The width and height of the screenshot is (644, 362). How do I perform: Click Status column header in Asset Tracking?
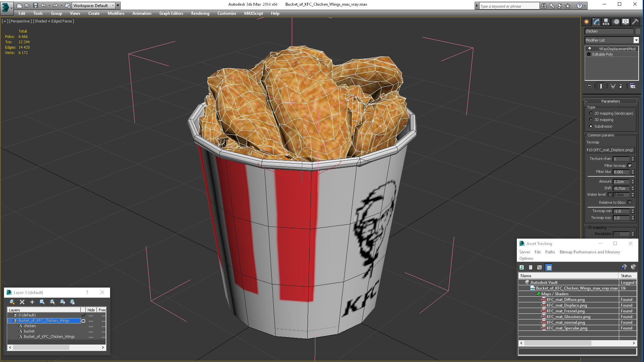(628, 276)
